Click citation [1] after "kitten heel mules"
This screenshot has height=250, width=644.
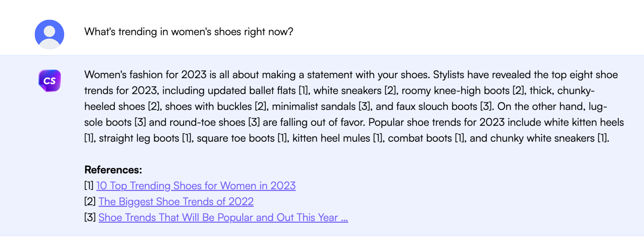coord(378,138)
